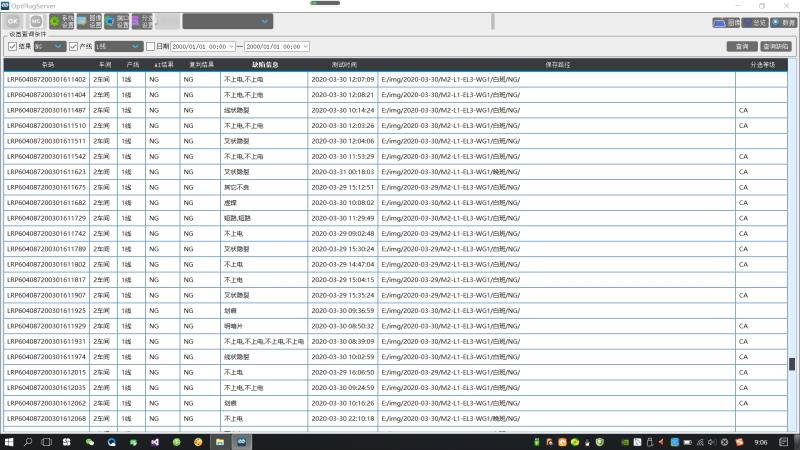Open File Explorer from the taskbar
The width and height of the screenshot is (800, 450).
tap(220, 442)
